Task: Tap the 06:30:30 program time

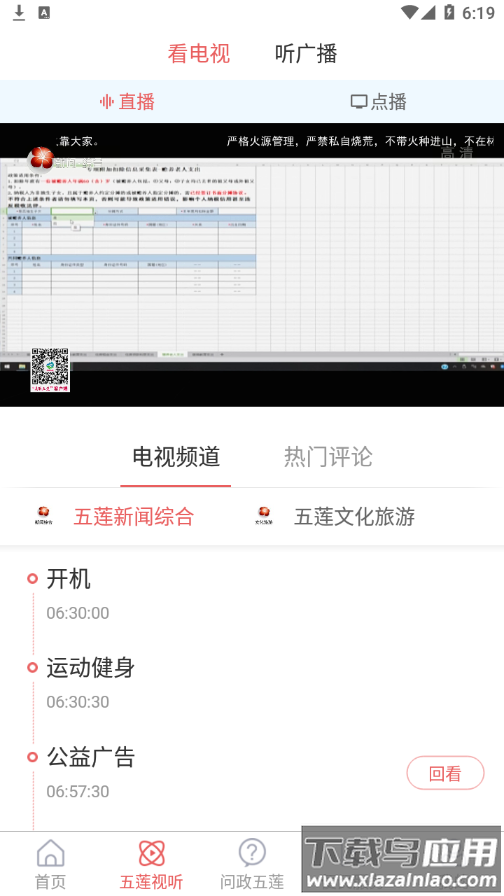Action: tap(78, 702)
